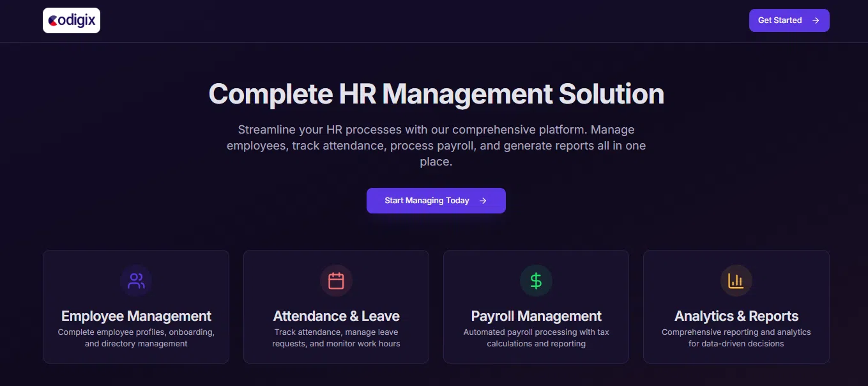Click the Analytics & Reports heading
Screen dimensions: 868x386
point(736,316)
